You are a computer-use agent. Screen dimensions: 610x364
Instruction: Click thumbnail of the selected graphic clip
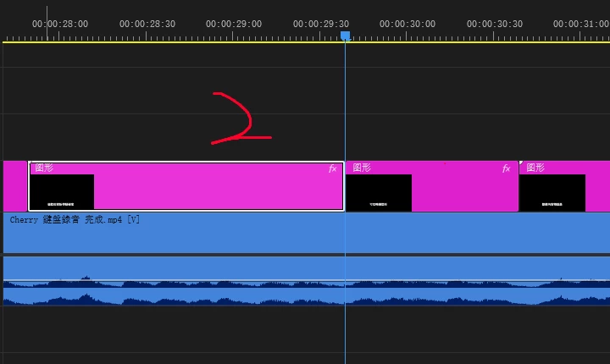click(x=62, y=191)
